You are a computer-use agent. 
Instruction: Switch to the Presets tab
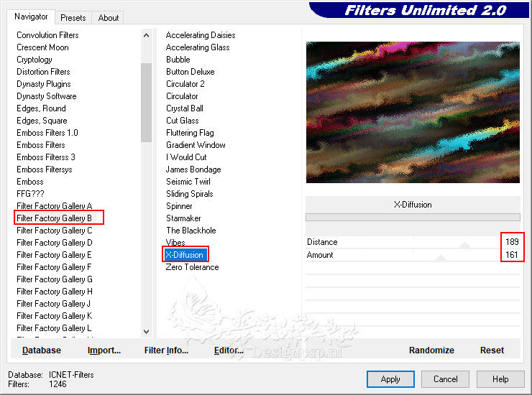coord(73,17)
